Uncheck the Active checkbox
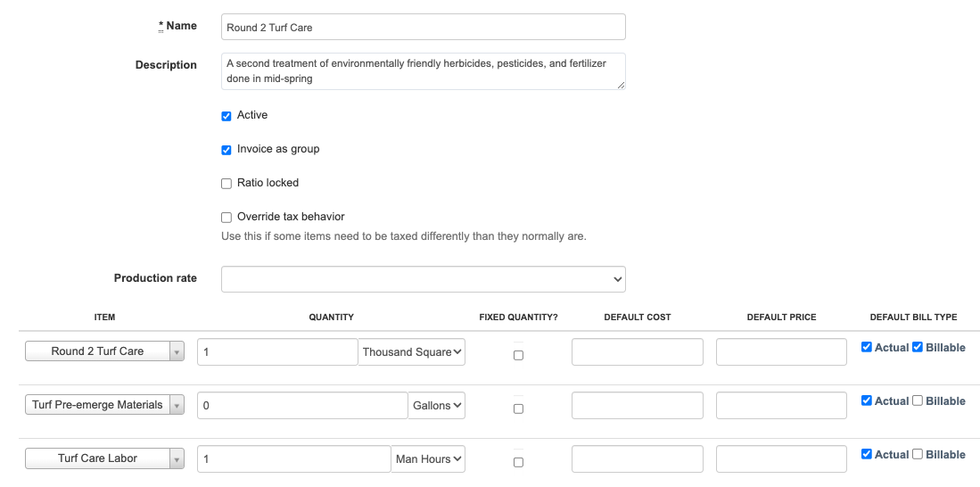This screenshot has width=980, height=487. pos(226,116)
